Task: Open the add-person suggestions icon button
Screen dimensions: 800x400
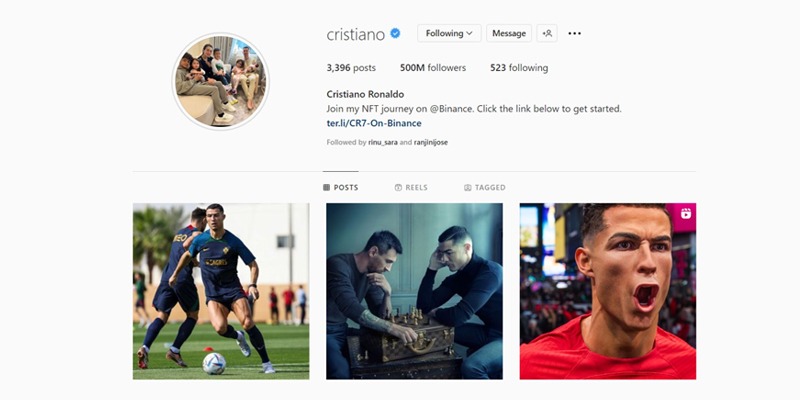Action: [547, 33]
